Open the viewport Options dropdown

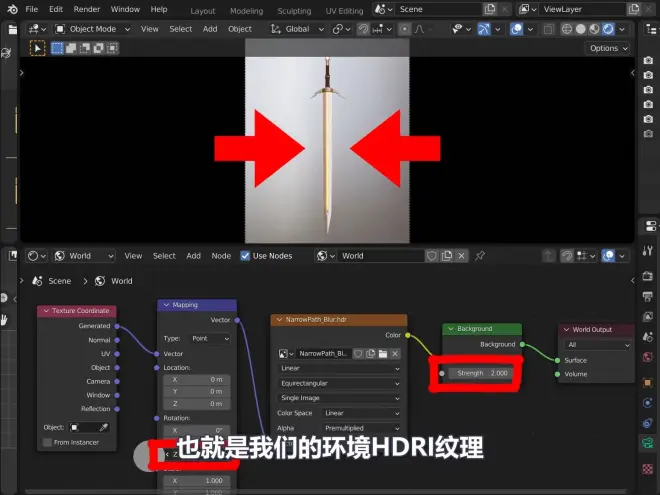point(608,48)
